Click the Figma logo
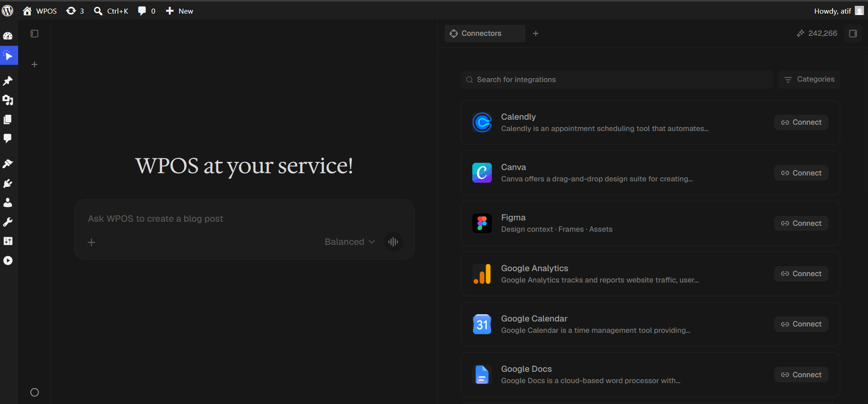The width and height of the screenshot is (868, 404). [x=482, y=223]
